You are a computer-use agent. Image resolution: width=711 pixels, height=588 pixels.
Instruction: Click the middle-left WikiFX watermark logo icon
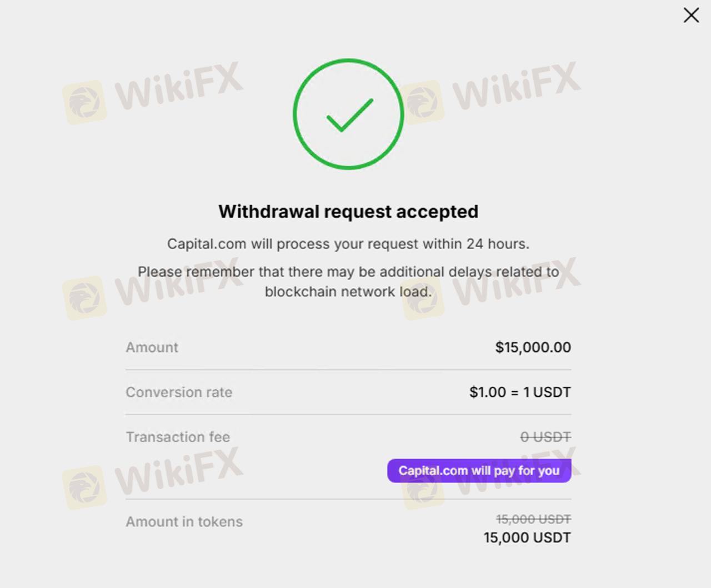[x=84, y=298]
